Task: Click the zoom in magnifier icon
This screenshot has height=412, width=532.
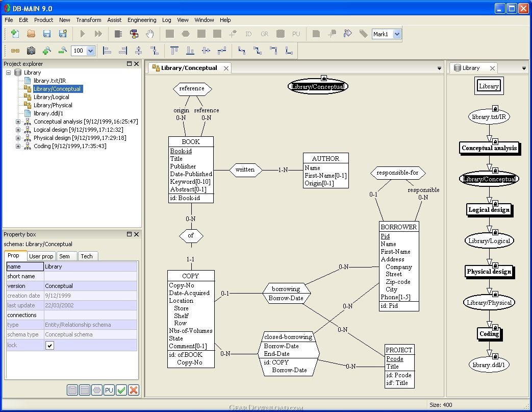Action: point(46,51)
